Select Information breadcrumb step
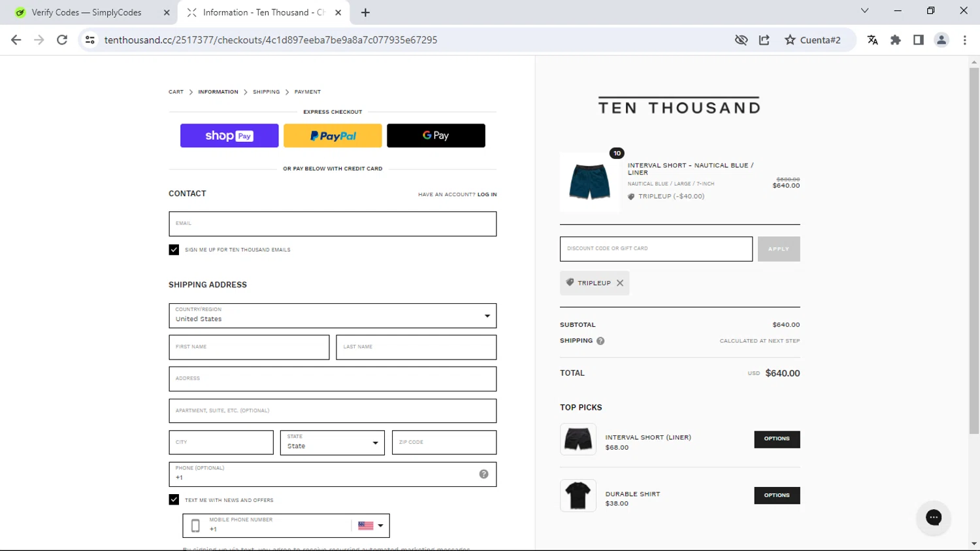Screen dimensions: 980x551 [218, 92]
